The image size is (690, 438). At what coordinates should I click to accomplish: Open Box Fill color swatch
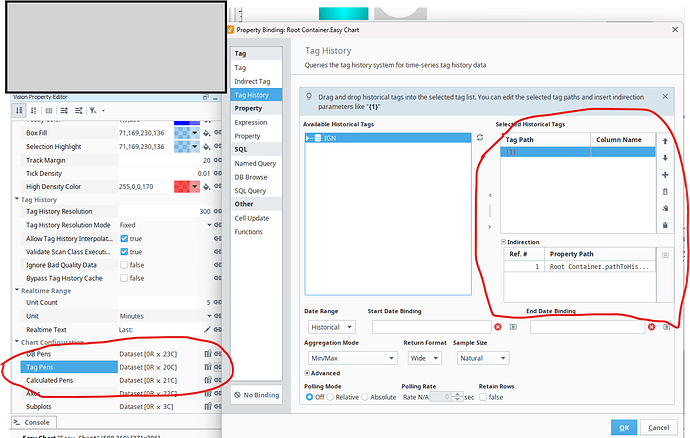[187, 133]
